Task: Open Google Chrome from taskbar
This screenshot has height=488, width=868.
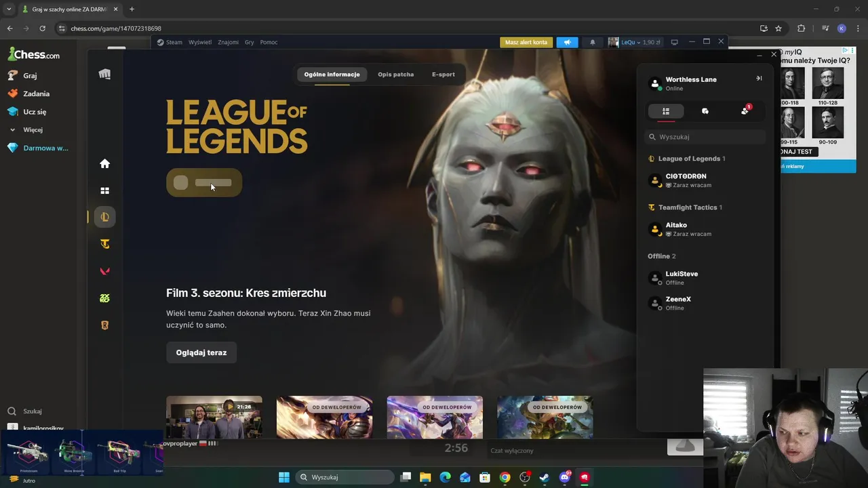Action: [505, 477]
